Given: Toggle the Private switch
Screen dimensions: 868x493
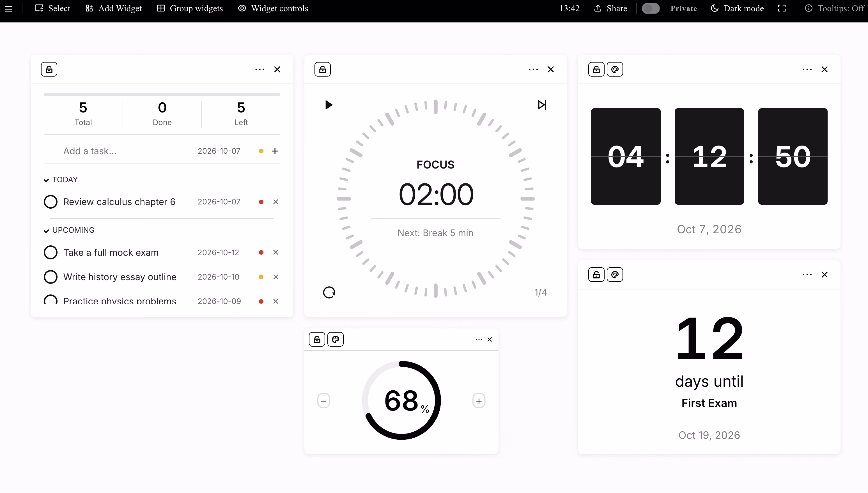Looking at the screenshot, I should (x=651, y=8).
